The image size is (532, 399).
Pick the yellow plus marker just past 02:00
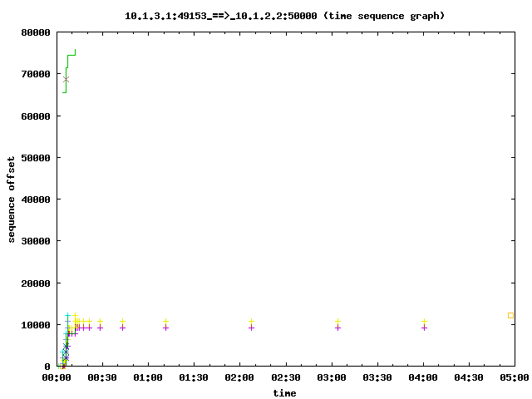251,321
